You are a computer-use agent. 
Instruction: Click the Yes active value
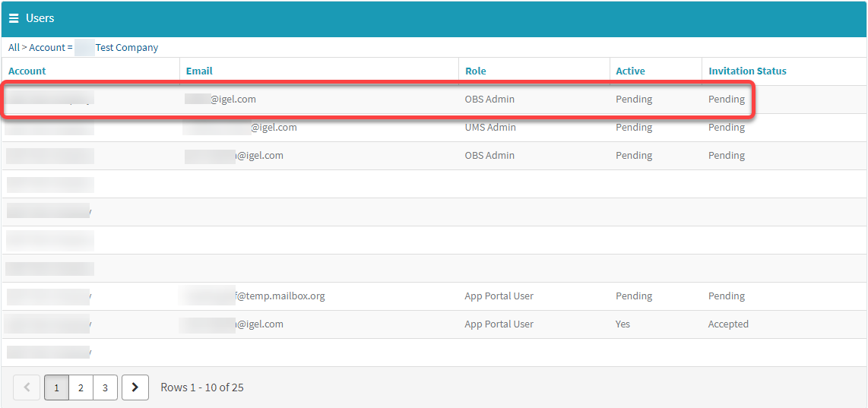622,324
